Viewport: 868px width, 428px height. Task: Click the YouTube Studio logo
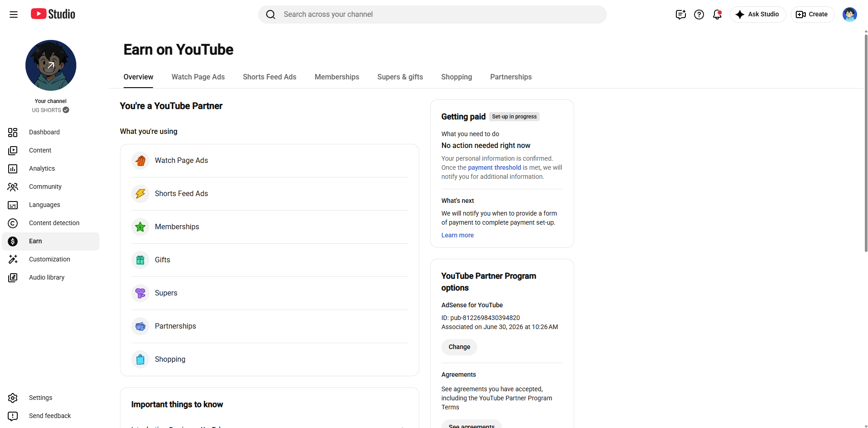pyautogui.click(x=53, y=14)
